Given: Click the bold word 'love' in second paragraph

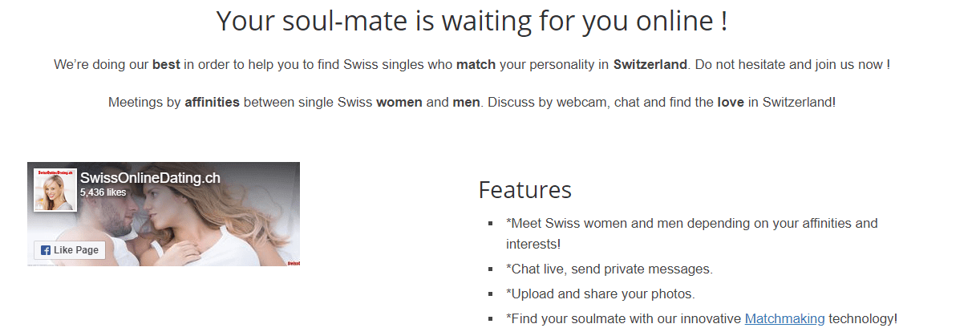Looking at the screenshot, I should (731, 103).
